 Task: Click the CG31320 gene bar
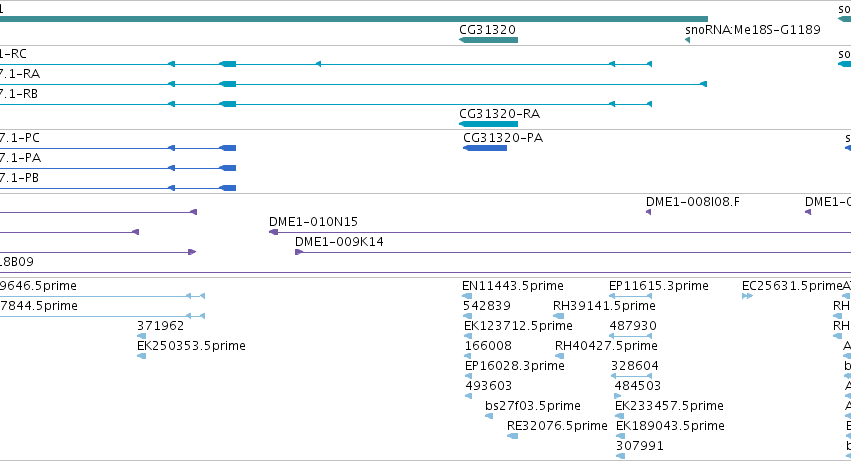pos(488,40)
